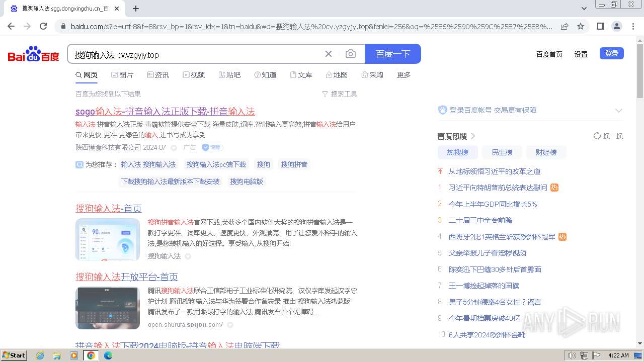
Task: Select suggestion chip 搜狗
Action: (x=264, y=164)
